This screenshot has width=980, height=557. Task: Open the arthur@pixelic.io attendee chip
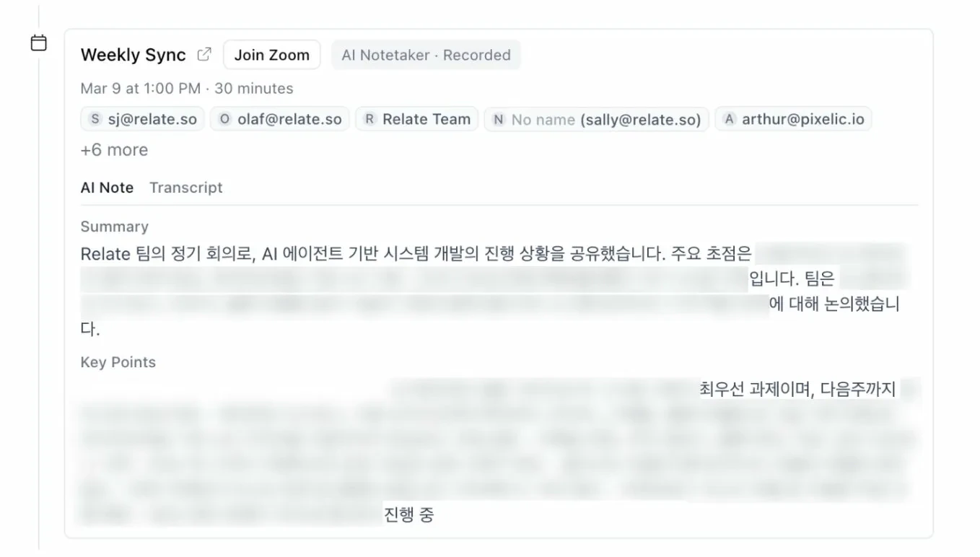coord(793,120)
